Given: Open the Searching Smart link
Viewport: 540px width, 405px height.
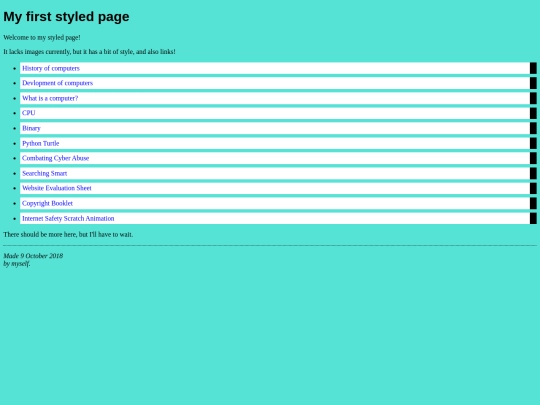Looking at the screenshot, I should [45, 173].
